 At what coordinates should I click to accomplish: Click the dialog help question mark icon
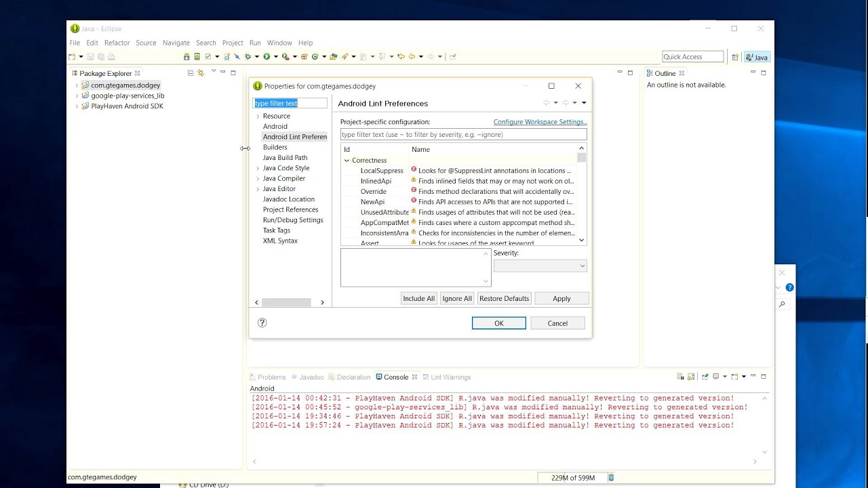coord(262,323)
